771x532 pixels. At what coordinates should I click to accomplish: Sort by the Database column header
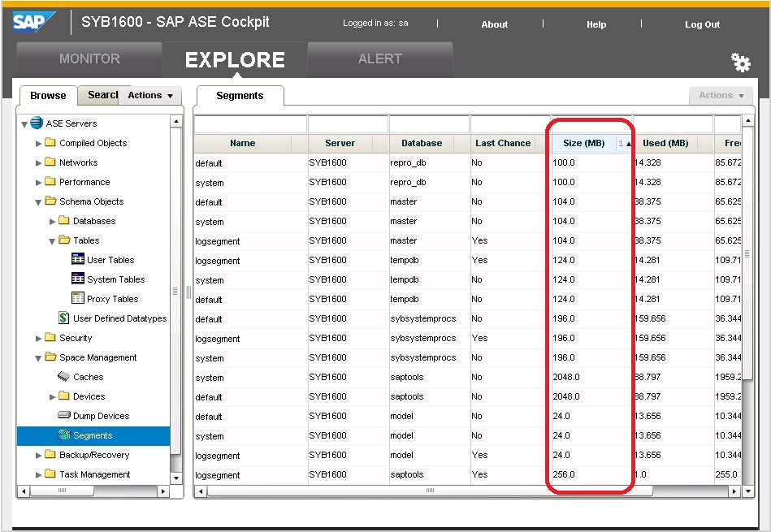(x=422, y=143)
